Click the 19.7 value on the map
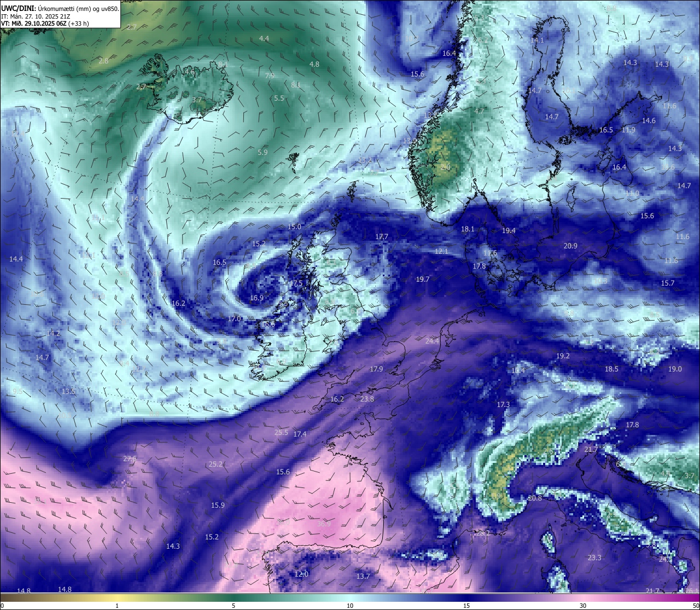This screenshot has height=610, width=700. pos(423,279)
